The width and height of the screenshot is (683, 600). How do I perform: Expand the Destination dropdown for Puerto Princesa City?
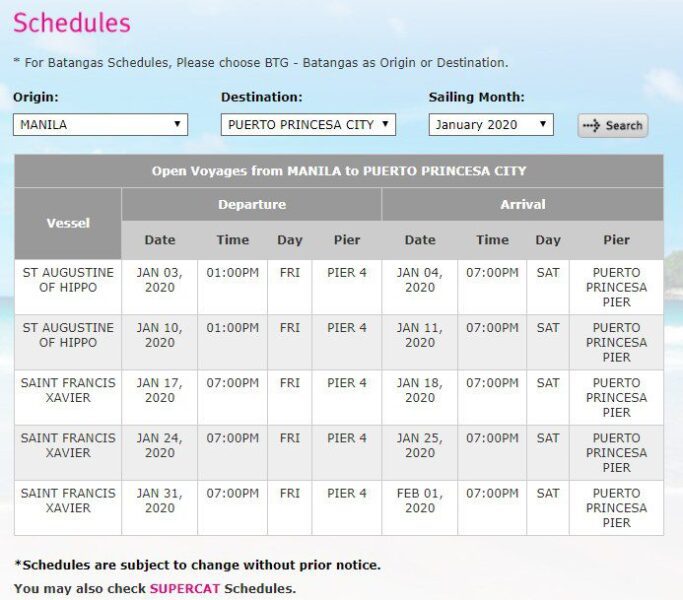pos(308,125)
